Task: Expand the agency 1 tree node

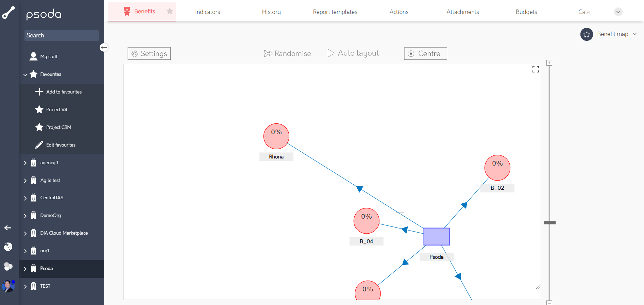Action: click(x=25, y=163)
